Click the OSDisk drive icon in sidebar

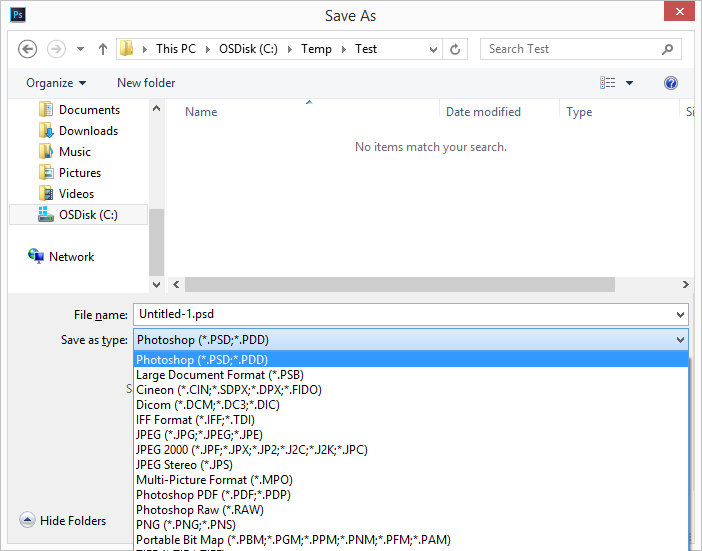tap(46, 214)
